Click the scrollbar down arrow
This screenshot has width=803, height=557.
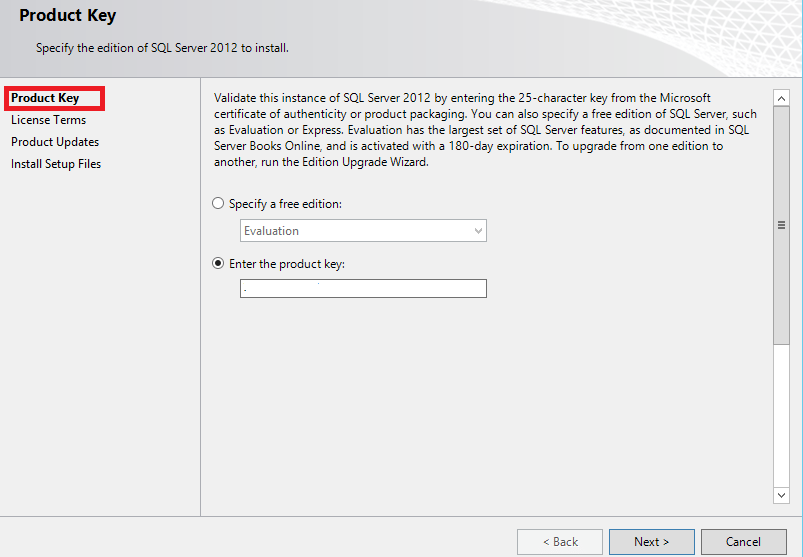781,494
